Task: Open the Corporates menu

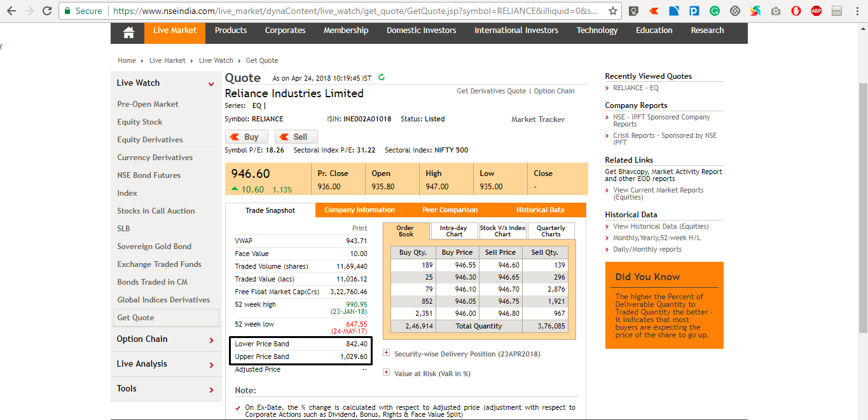Action: (285, 30)
